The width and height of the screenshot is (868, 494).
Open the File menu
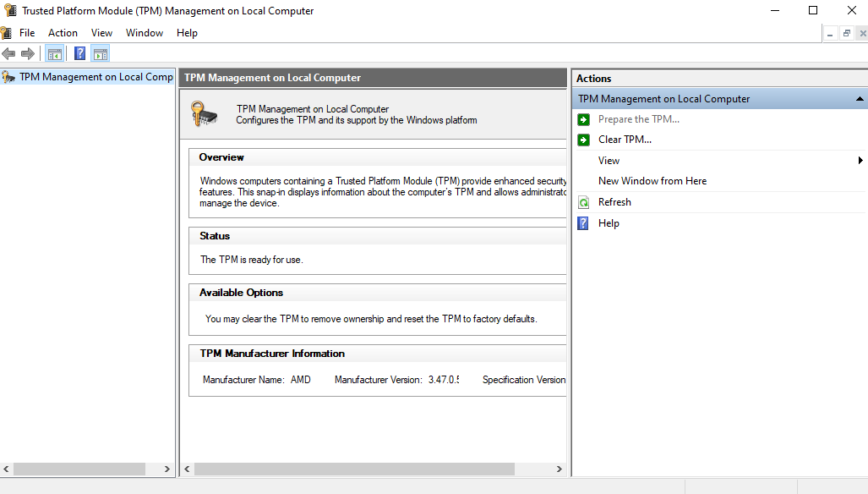point(27,33)
